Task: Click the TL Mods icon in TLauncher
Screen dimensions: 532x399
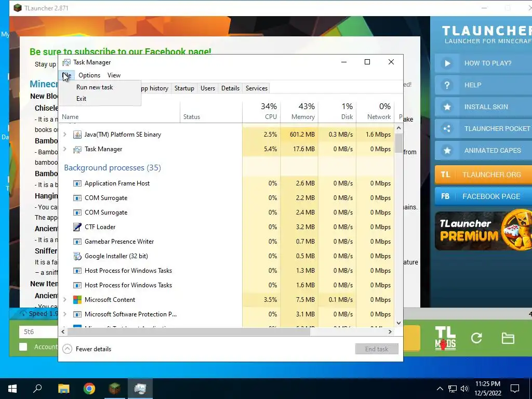Action: pos(445,338)
